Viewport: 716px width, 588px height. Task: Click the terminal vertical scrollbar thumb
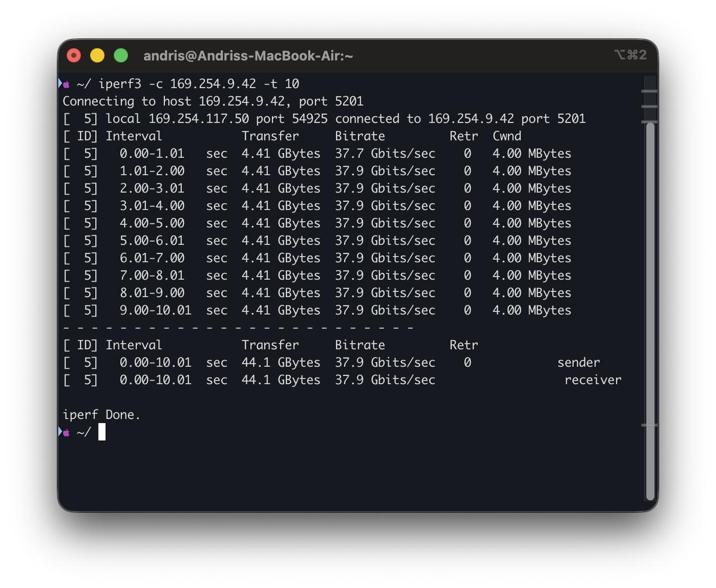[650, 311]
